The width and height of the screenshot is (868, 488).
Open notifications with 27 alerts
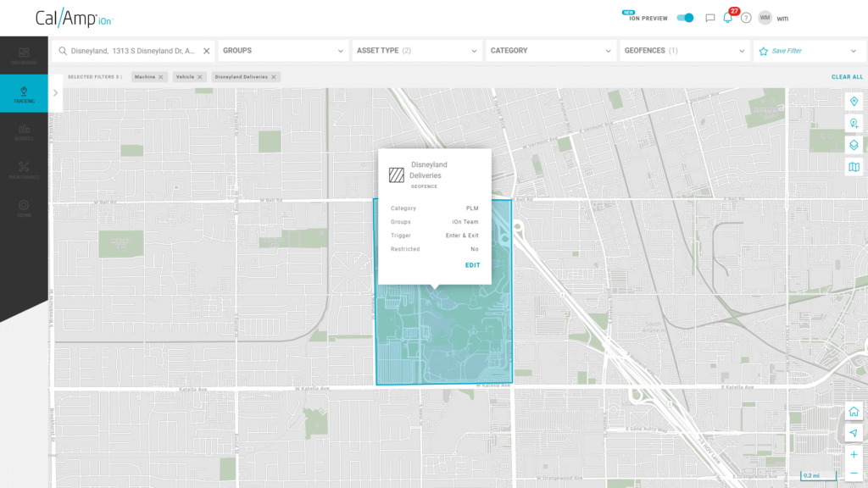tap(727, 17)
